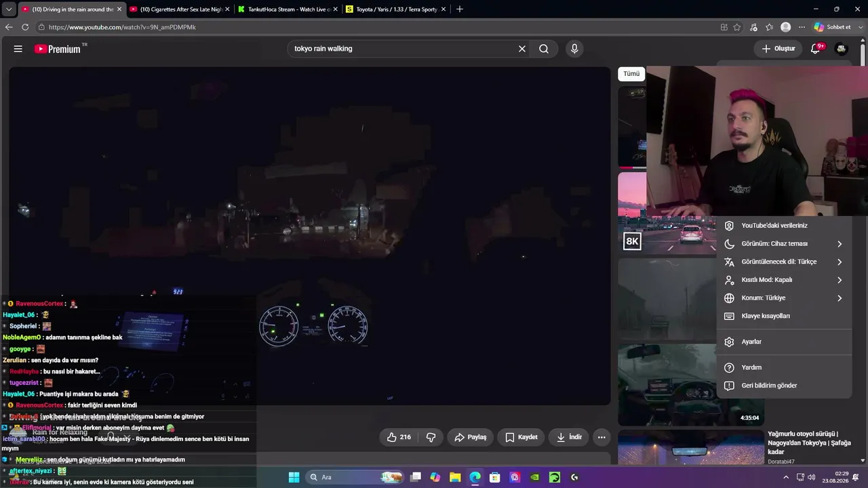
Task: Open the media control music icon
Action: point(753,27)
